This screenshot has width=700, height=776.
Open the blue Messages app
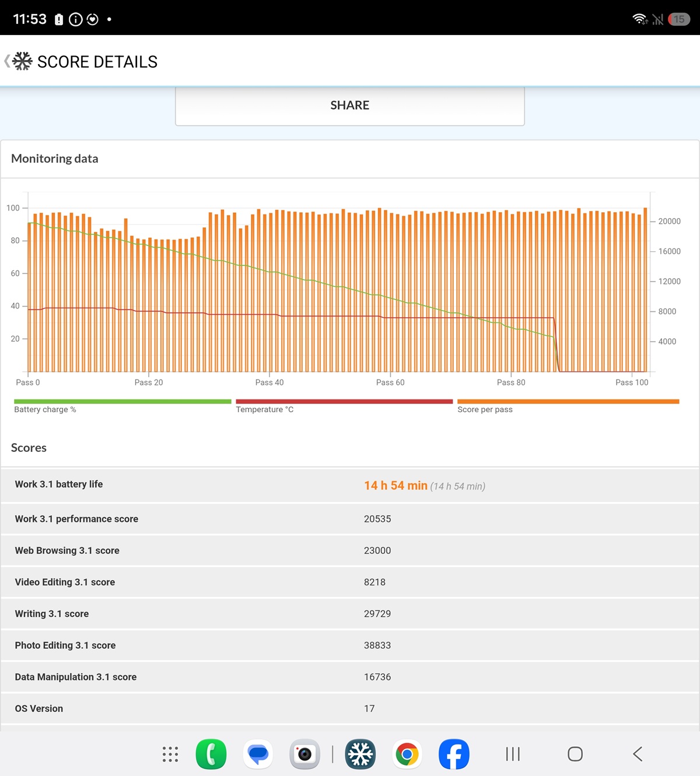258,754
